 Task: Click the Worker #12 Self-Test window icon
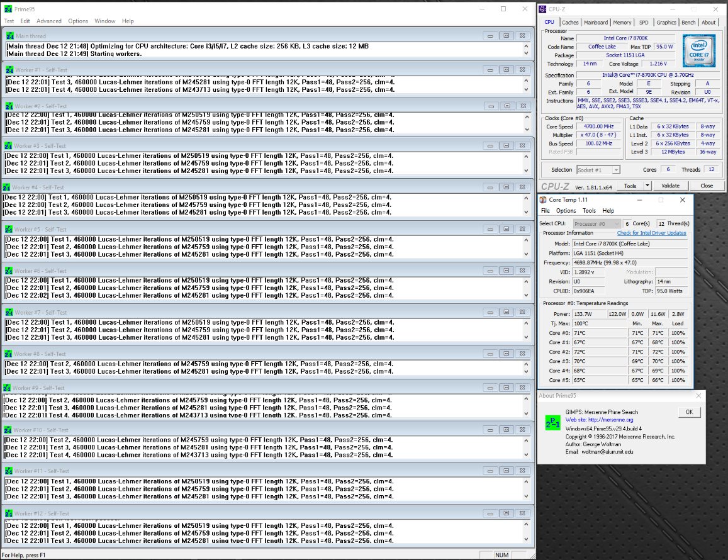tap(9, 513)
